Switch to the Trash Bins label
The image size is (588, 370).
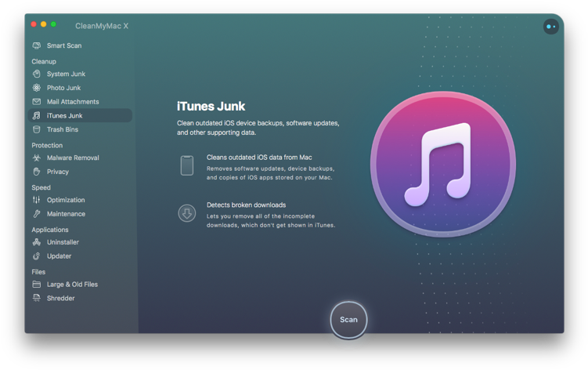63,129
